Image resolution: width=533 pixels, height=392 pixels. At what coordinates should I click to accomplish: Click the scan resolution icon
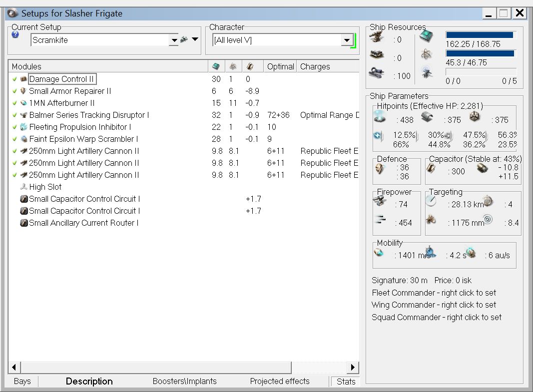(431, 219)
